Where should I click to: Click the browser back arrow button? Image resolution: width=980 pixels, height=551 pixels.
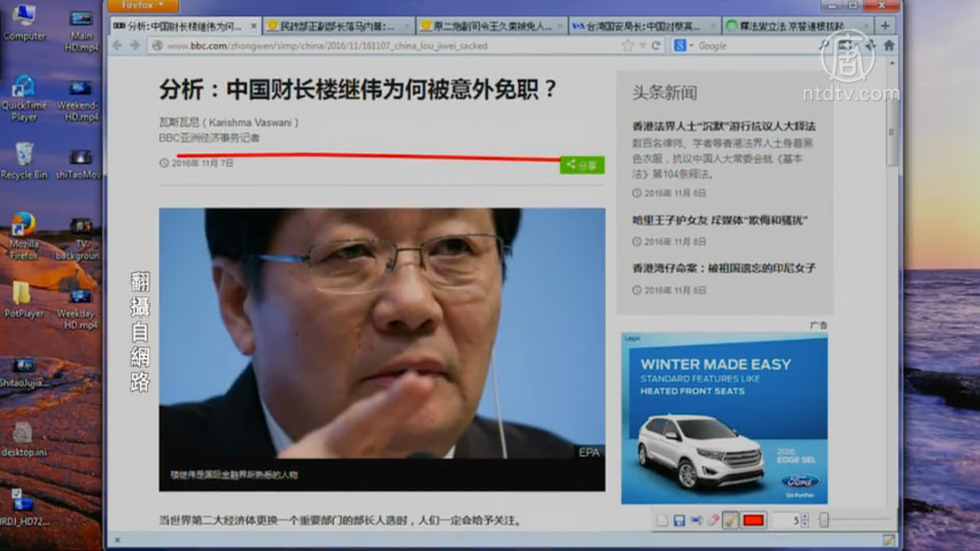118,45
